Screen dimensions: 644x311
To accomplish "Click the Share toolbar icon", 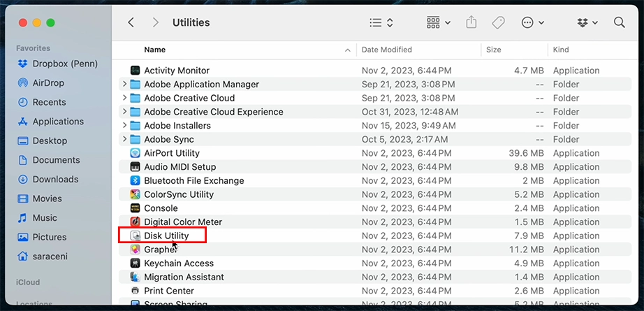I will [x=471, y=22].
